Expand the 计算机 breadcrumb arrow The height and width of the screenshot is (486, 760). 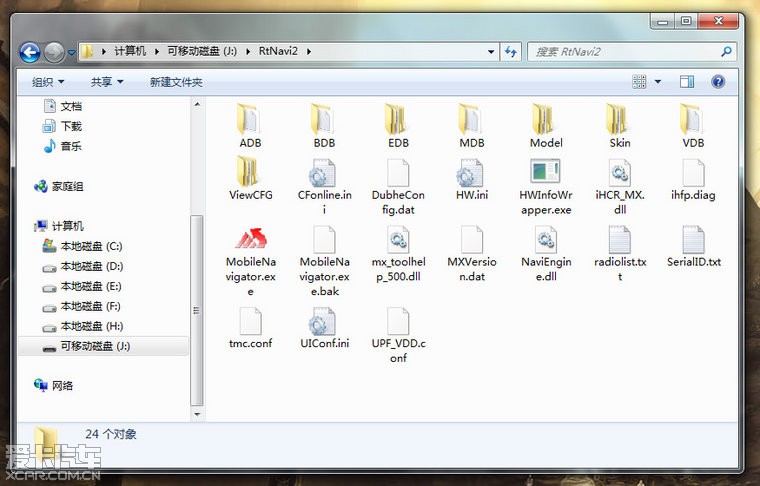coord(157,51)
